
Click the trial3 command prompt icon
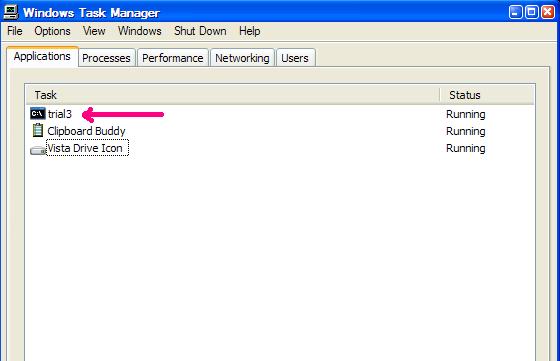(38, 114)
